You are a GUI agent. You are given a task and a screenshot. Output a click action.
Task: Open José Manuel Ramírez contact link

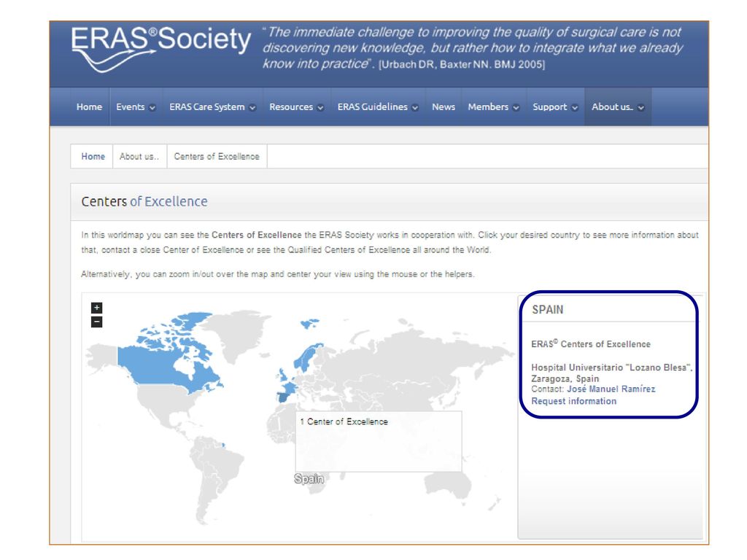(611, 389)
